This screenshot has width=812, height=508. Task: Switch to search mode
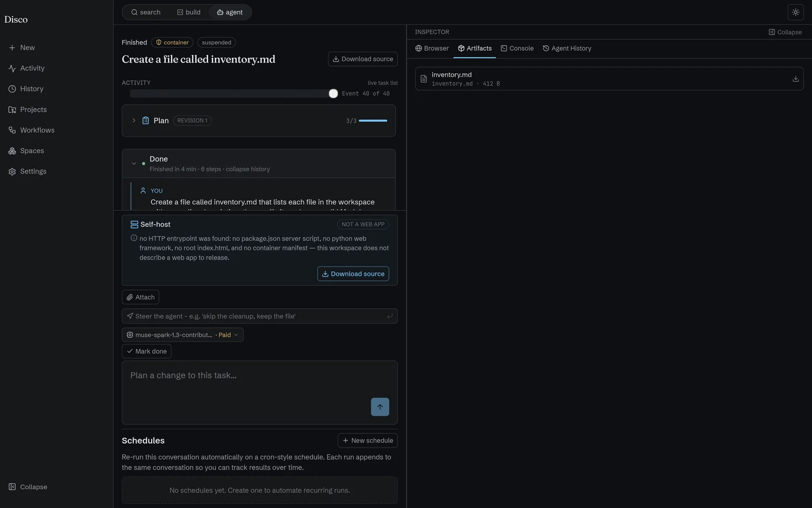tap(146, 12)
